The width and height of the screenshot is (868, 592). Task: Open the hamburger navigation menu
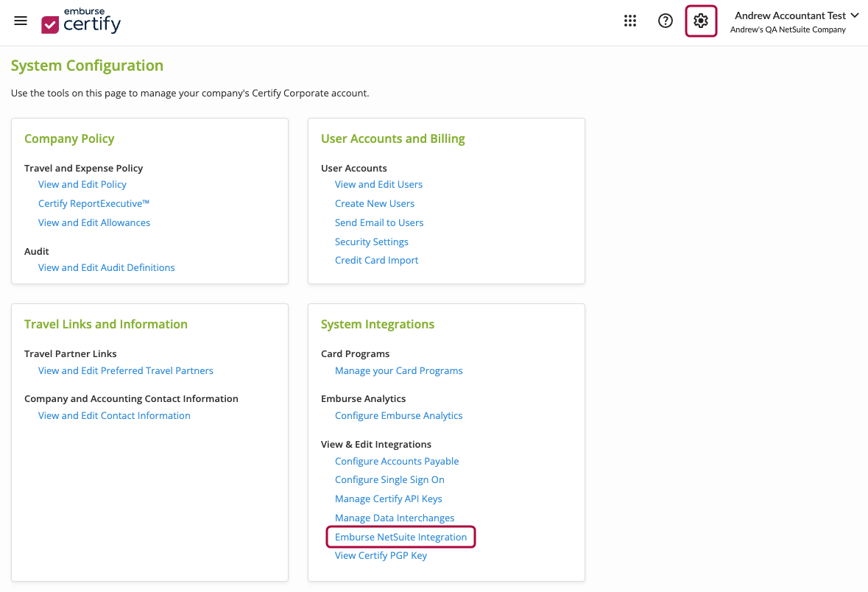coord(20,21)
